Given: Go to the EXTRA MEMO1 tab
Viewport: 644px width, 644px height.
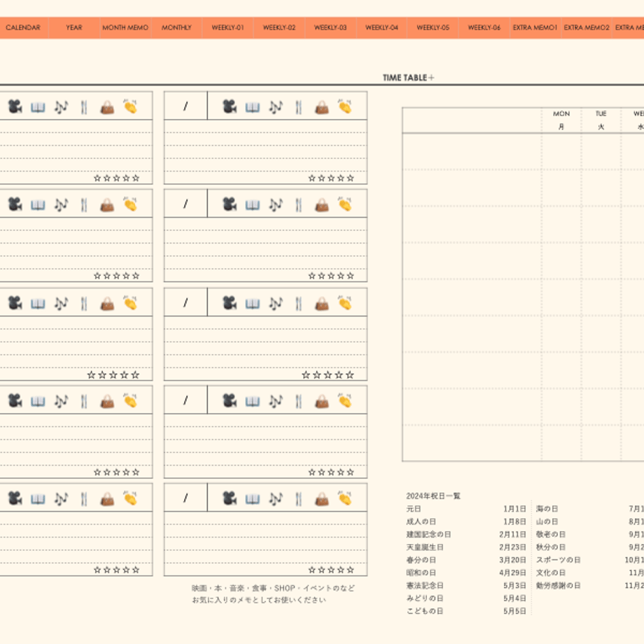Looking at the screenshot, I should (535, 27).
